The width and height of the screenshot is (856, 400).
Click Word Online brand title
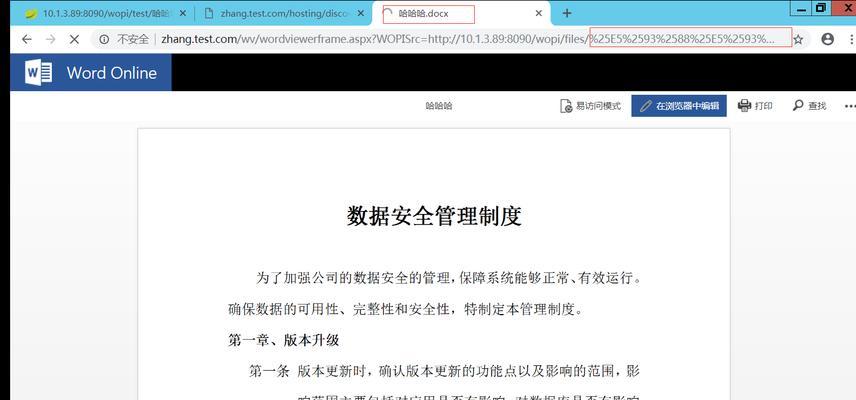click(x=112, y=73)
